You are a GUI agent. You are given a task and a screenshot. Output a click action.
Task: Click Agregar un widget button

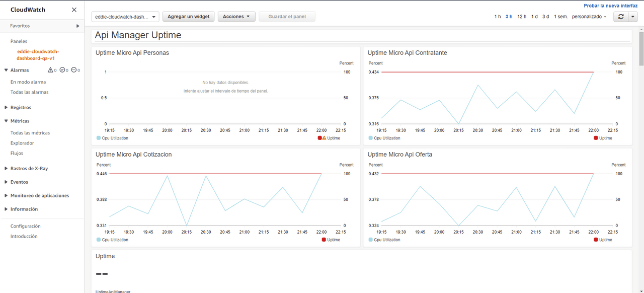188,17
